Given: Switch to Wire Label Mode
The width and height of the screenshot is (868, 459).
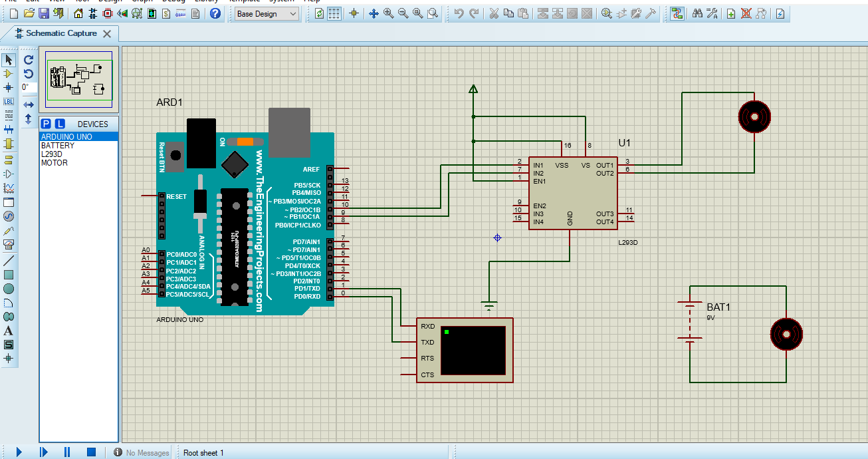Looking at the screenshot, I should pyautogui.click(x=9, y=101).
